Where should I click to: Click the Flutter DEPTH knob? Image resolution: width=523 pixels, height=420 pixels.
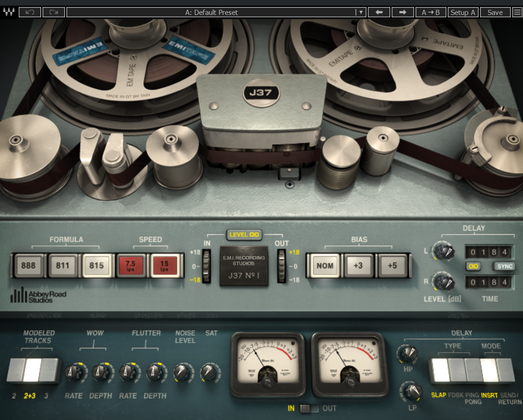[x=156, y=372]
